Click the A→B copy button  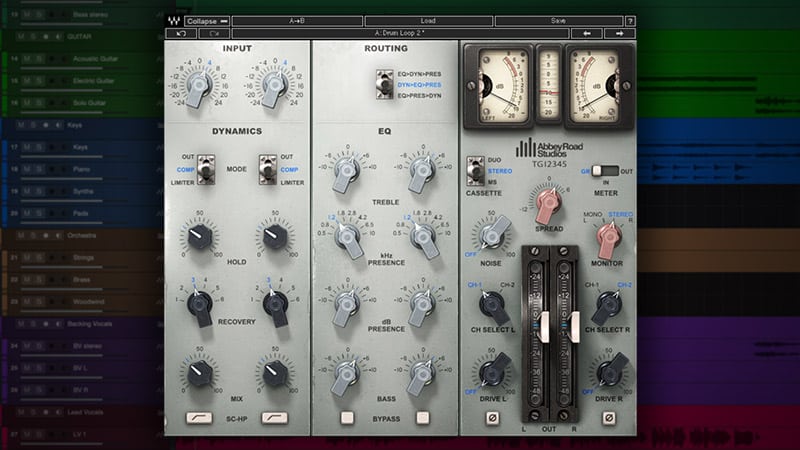(x=297, y=20)
